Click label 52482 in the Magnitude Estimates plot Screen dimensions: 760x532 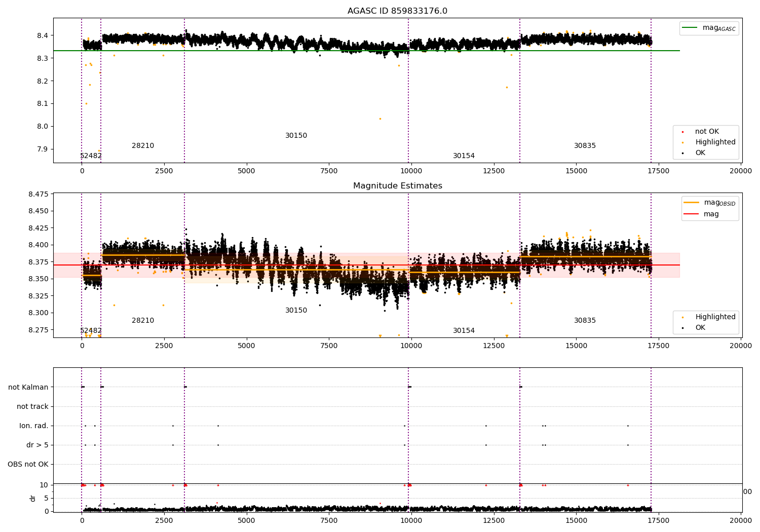(x=91, y=331)
